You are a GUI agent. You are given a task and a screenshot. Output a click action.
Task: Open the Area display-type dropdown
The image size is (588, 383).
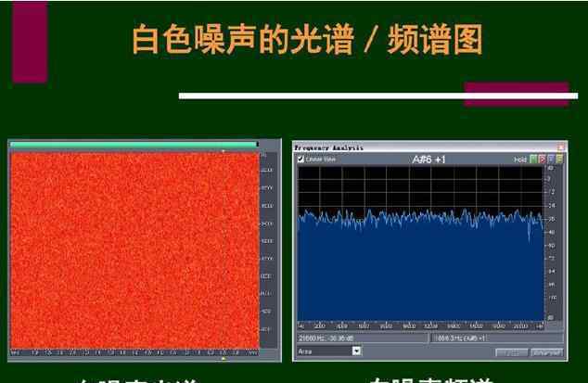point(356,351)
